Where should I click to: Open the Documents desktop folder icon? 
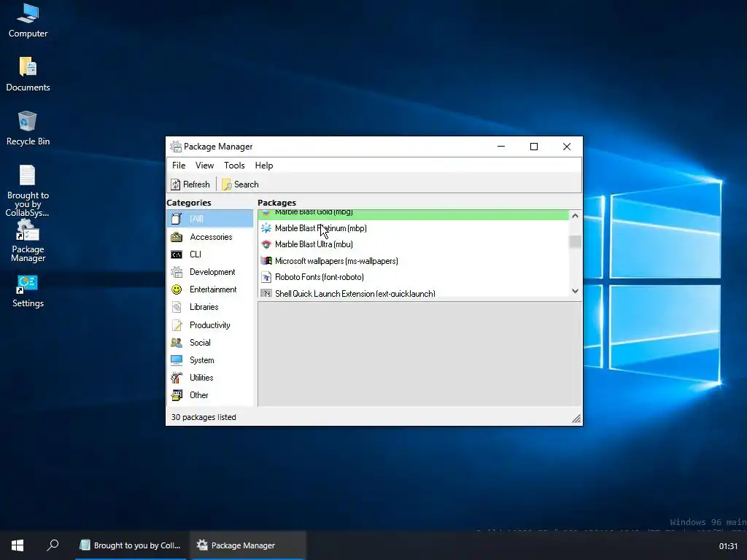pyautogui.click(x=28, y=74)
